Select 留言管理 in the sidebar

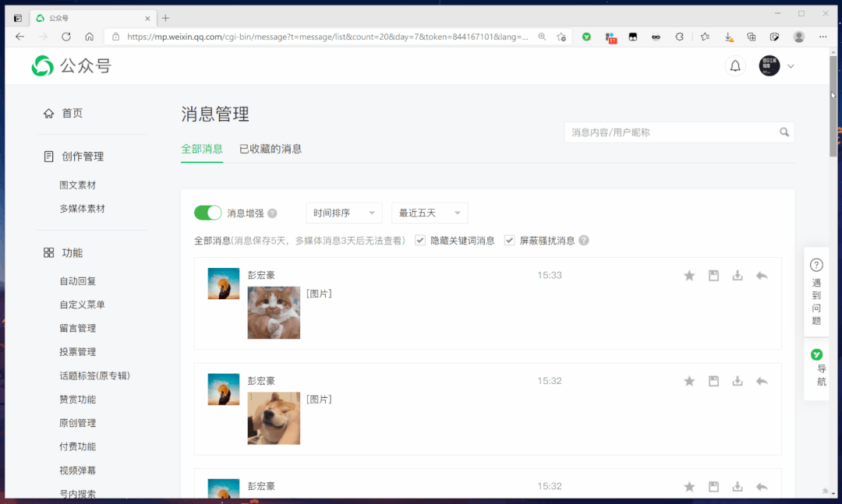click(78, 328)
